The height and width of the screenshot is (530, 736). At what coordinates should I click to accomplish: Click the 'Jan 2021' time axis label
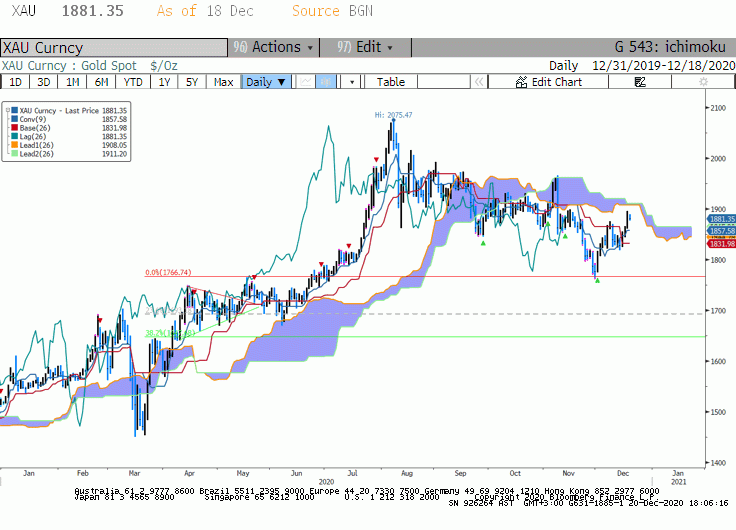678,477
